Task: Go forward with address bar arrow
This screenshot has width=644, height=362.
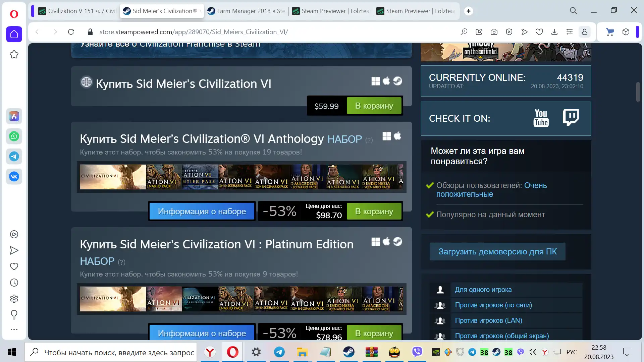Action: 55,32
